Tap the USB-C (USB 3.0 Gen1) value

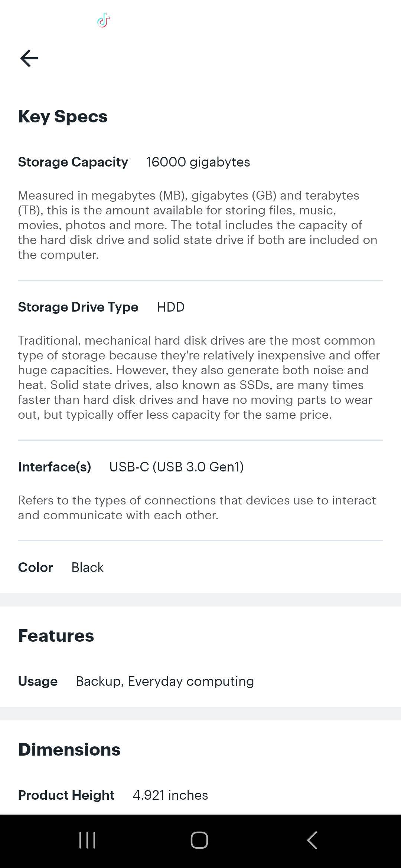click(176, 467)
